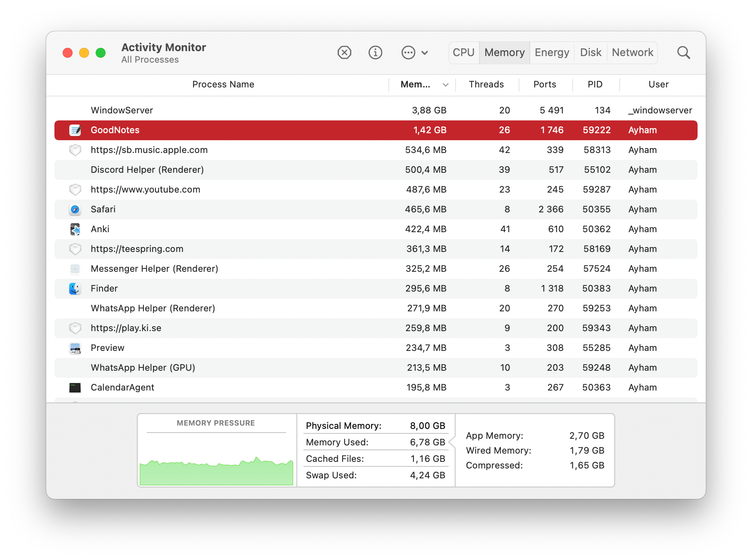
Task: Select the https://www.youtube.com process
Action: pos(146,190)
